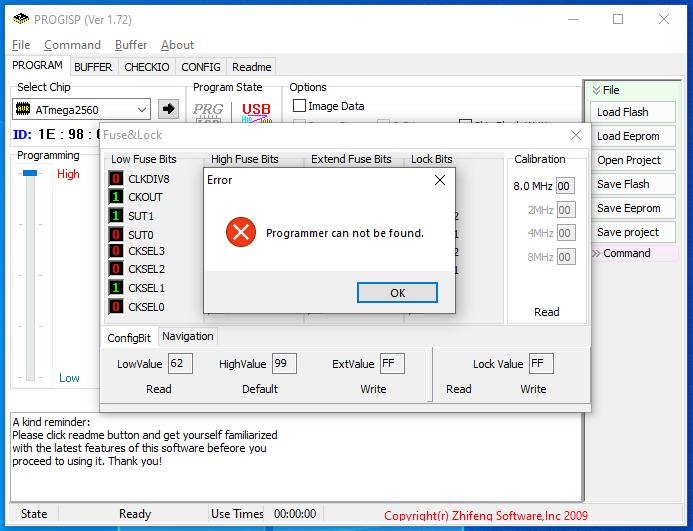The width and height of the screenshot is (693, 531).
Task: Click the HighValue input field
Action: point(284,363)
